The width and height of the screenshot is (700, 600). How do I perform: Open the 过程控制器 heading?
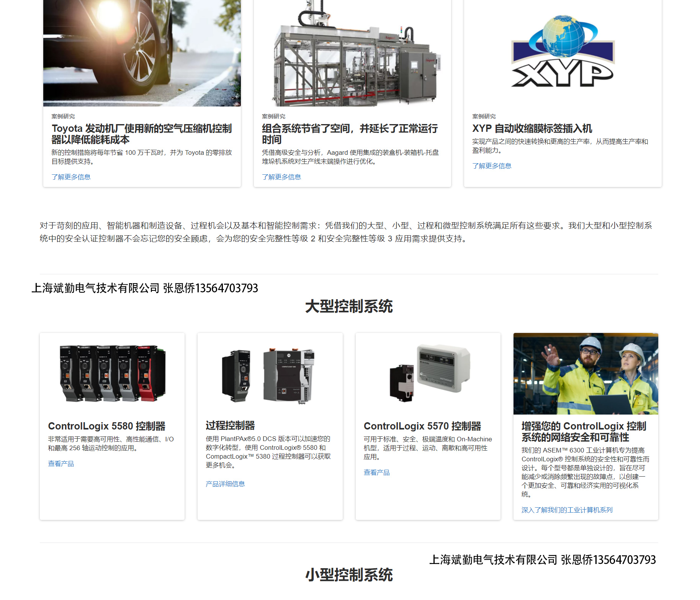pos(230,425)
